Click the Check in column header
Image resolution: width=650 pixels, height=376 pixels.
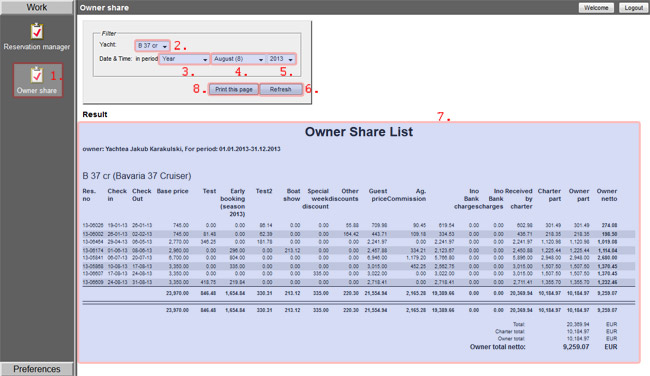coord(117,195)
